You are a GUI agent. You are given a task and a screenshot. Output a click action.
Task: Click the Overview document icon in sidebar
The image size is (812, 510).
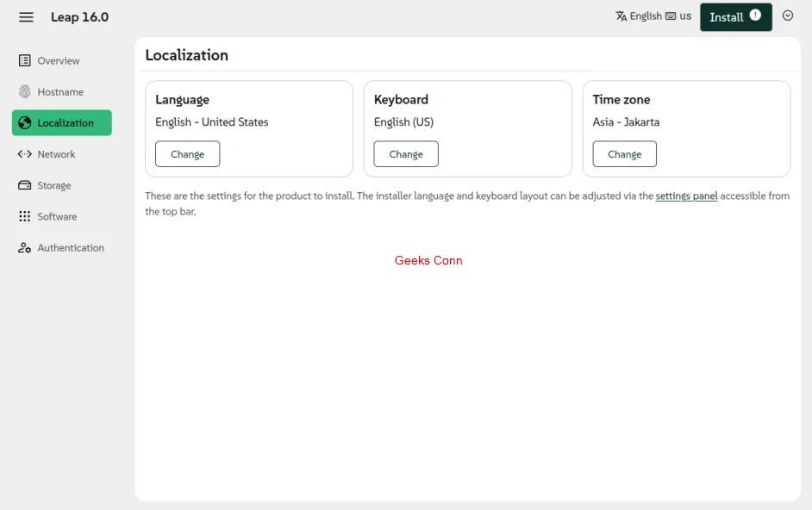click(24, 60)
